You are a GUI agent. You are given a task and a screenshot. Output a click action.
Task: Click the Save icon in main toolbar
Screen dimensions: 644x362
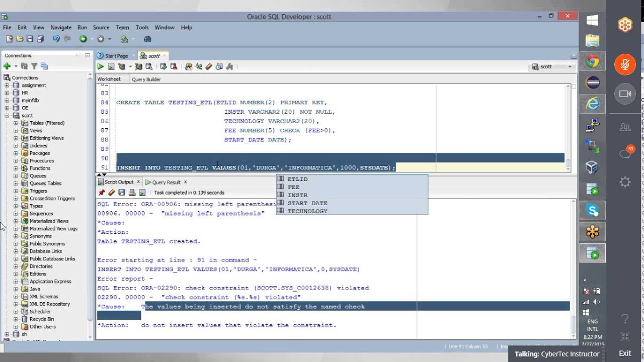(x=30, y=39)
